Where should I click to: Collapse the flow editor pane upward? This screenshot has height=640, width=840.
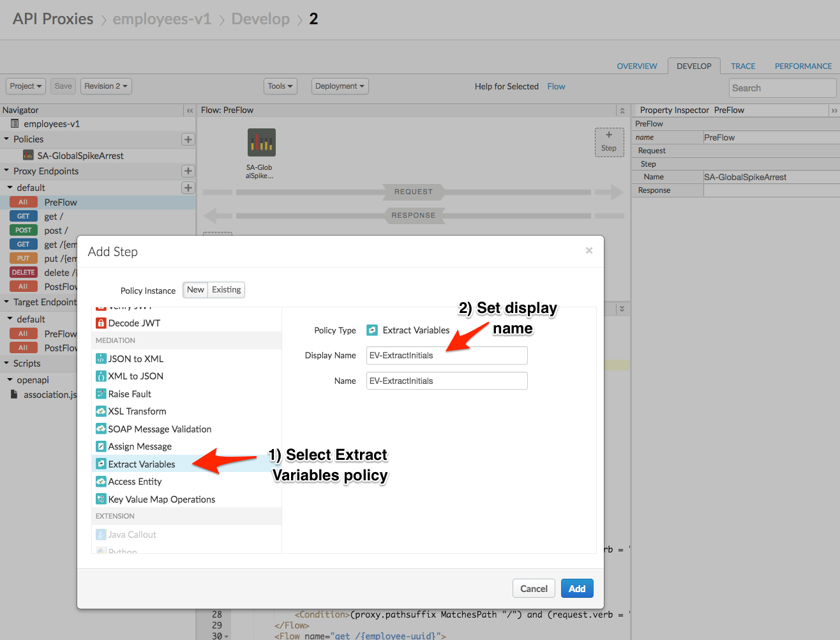click(622, 110)
